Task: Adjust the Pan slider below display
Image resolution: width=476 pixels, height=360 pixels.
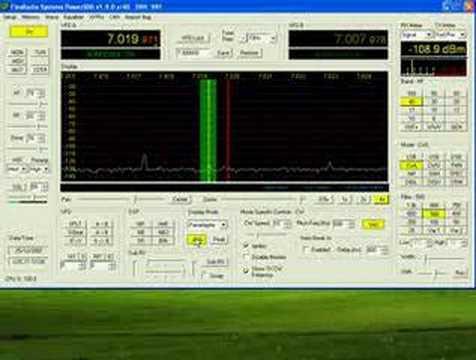Action: click(120, 199)
